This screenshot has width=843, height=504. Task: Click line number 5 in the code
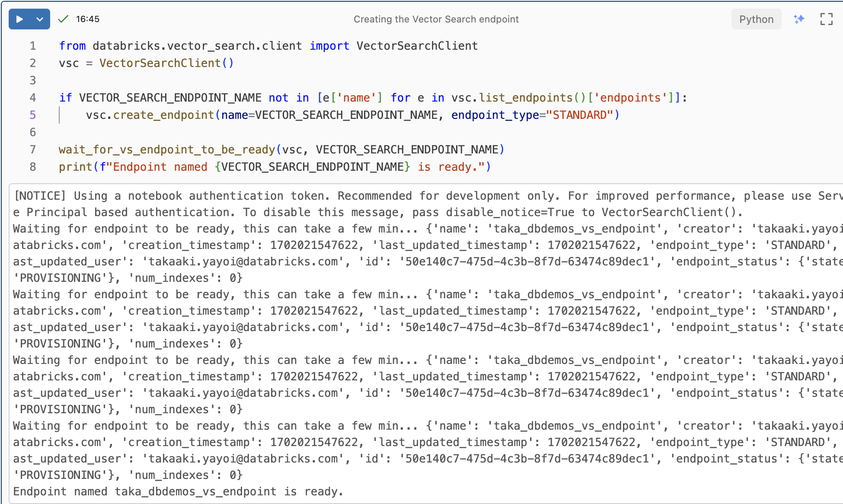tap(32, 115)
